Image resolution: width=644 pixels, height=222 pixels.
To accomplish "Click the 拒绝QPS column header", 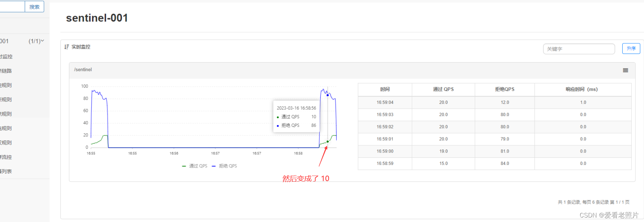I will point(505,89).
